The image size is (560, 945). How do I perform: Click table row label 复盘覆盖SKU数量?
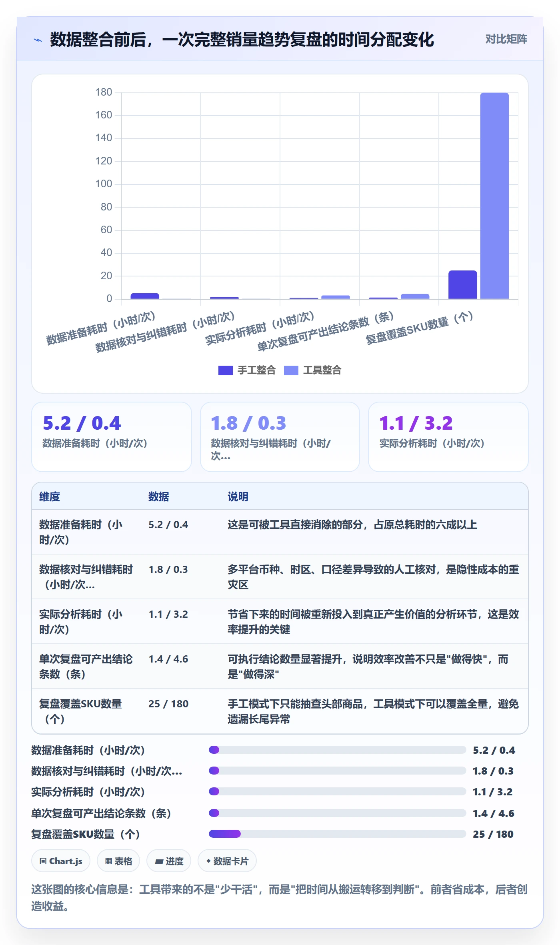(x=80, y=711)
